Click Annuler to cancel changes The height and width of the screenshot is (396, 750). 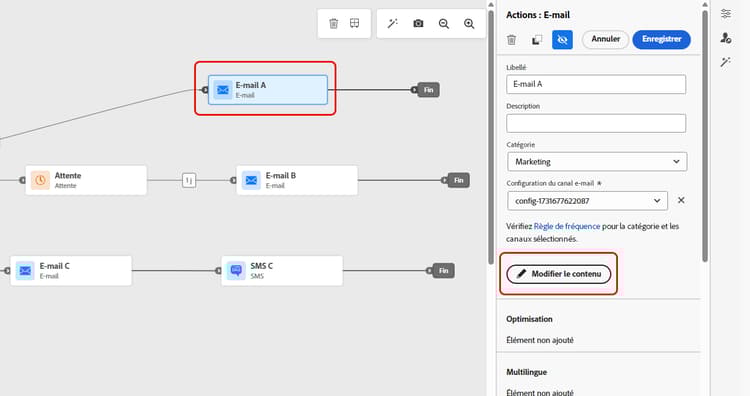[x=606, y=39]
